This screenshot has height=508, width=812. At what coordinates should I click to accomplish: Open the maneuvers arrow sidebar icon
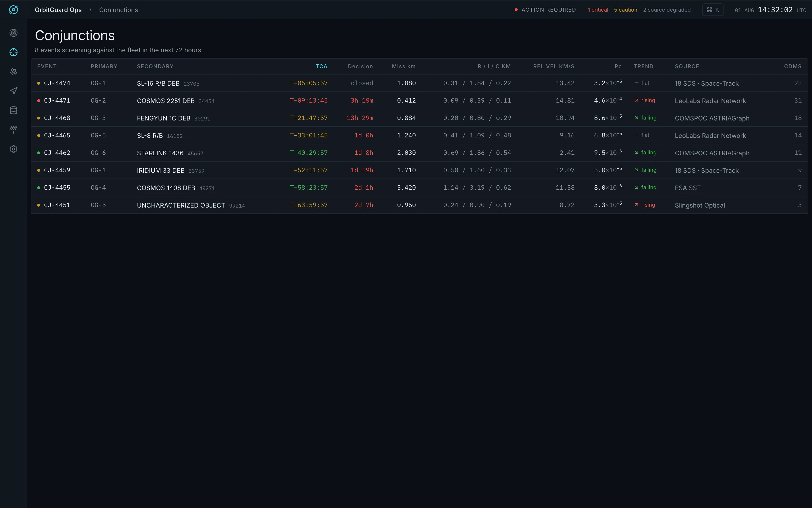tap(14, 91)
